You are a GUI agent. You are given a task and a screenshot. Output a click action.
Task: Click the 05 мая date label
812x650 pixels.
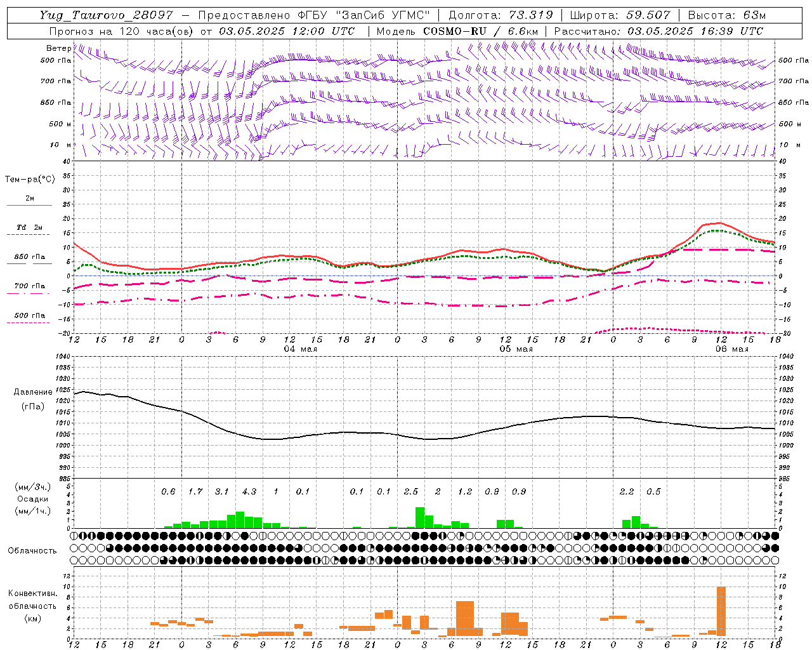tap(516, 349)
